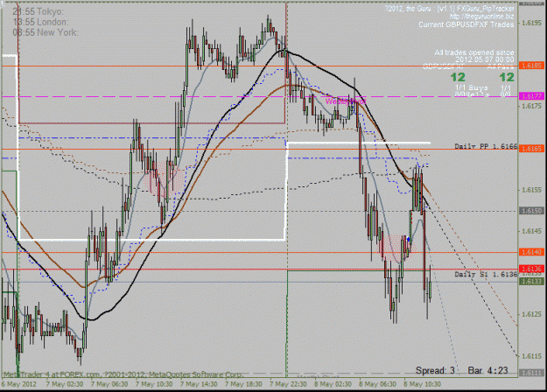547x392 pixels.
Task: Click the 1.6195 price axis label
Action: [x=531, y=24]
